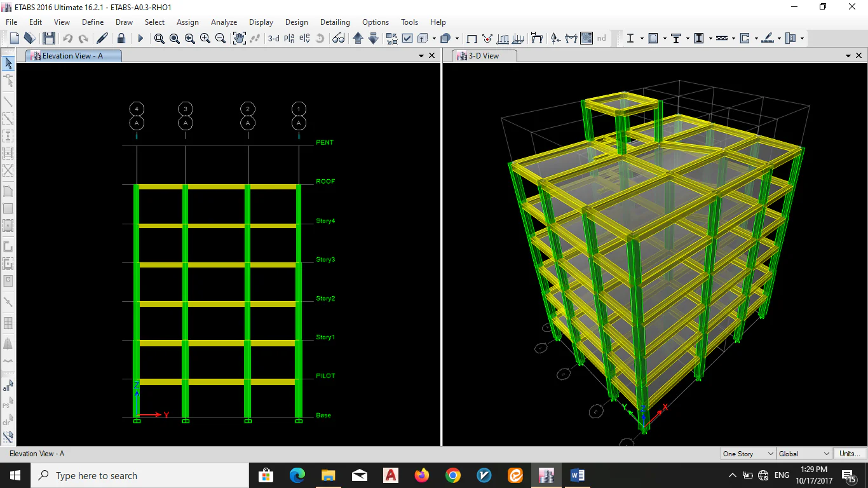The image size is (868, 488).
Task: Toggle the object shrink checkmark icon
Action: coord(407,38)
